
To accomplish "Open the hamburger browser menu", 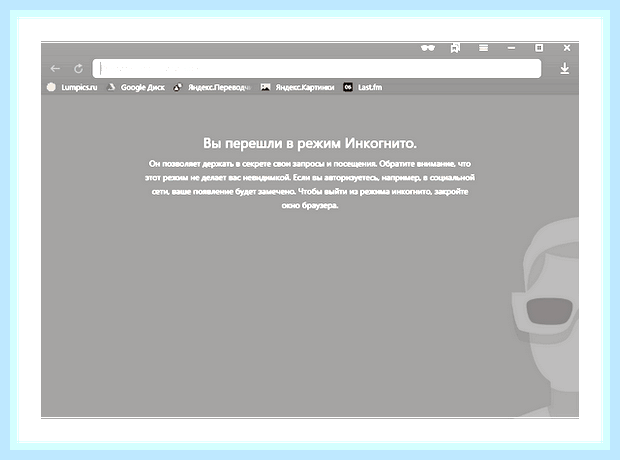I will pos(483,48).
